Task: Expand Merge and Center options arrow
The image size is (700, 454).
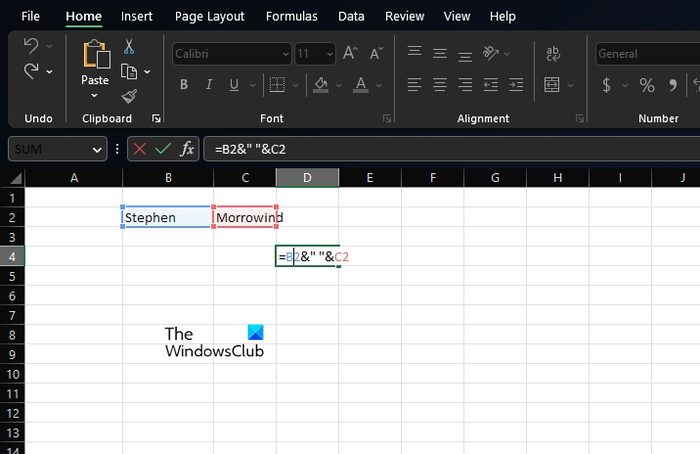Action: point(571,85)
